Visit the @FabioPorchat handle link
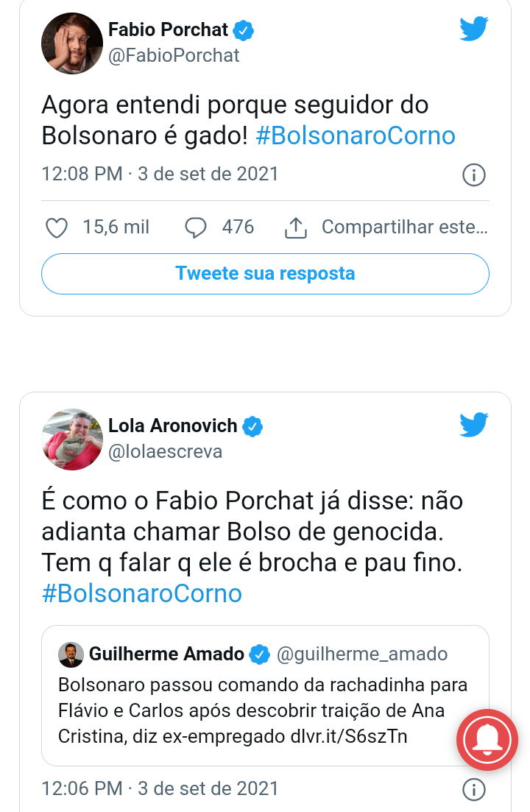This screenshot has width=530, height=812. coord(174,55)
